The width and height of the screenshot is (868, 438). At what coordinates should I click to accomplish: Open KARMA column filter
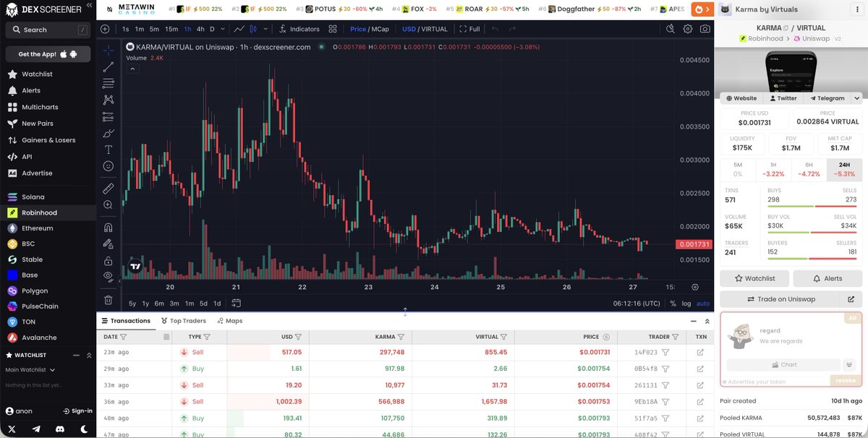(x=401, y=337)
